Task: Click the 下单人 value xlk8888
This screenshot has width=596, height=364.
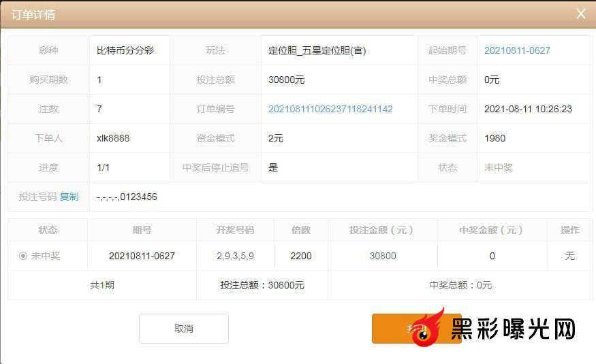Action: pos(113,138)
